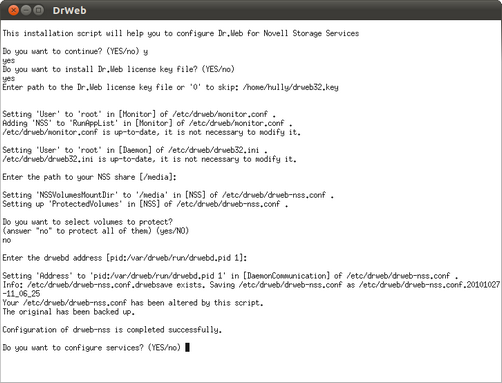502x383 pixels.
Task: Click 'Do you want to select volumes to protect?'
Action: click(x=87, y=222)
